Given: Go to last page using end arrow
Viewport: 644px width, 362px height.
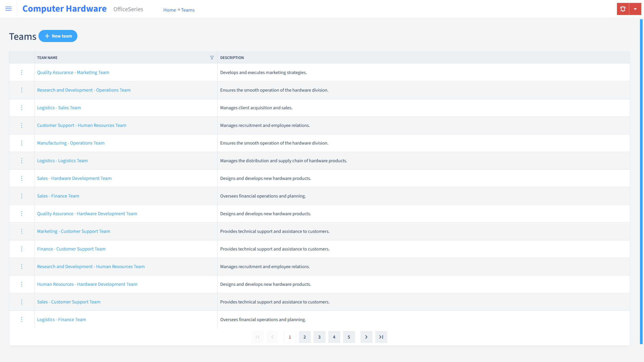Looking at the screenshot, I should (x=381, y=337).
